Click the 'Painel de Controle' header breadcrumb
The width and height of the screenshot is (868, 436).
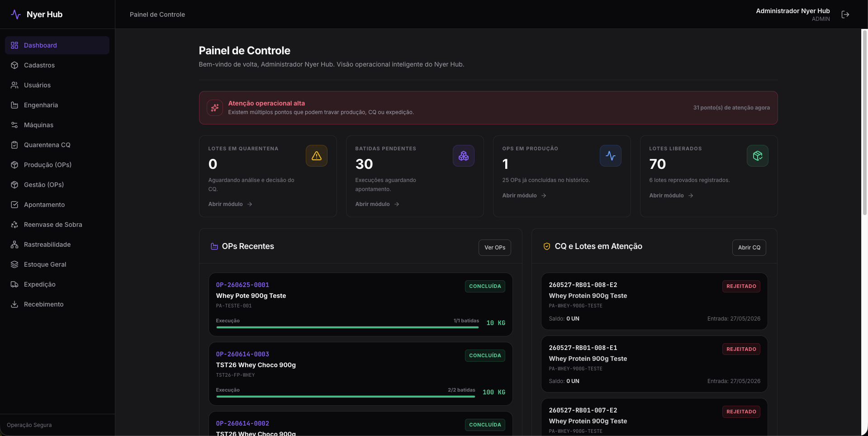tap(157, 14)
